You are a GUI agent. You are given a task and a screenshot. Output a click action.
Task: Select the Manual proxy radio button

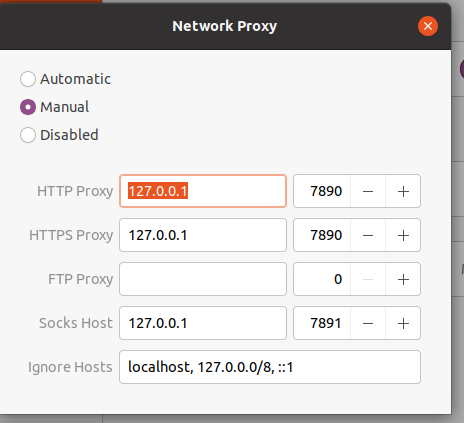pos(28,107)
